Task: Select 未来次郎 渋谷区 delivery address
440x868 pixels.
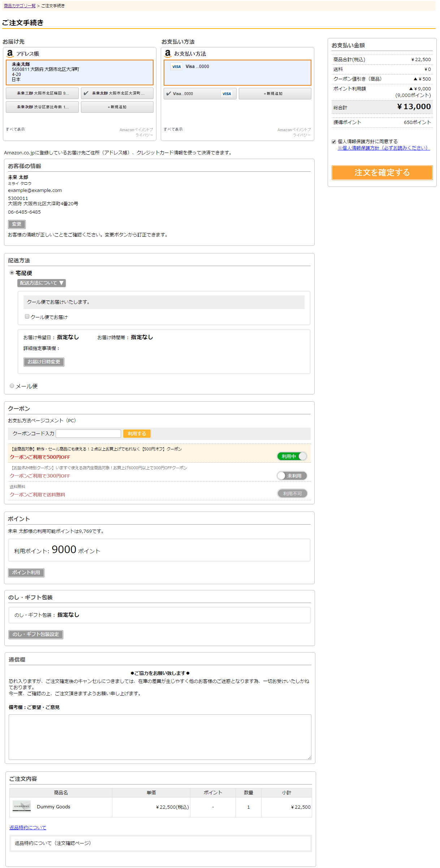Action: coord(42,107)
